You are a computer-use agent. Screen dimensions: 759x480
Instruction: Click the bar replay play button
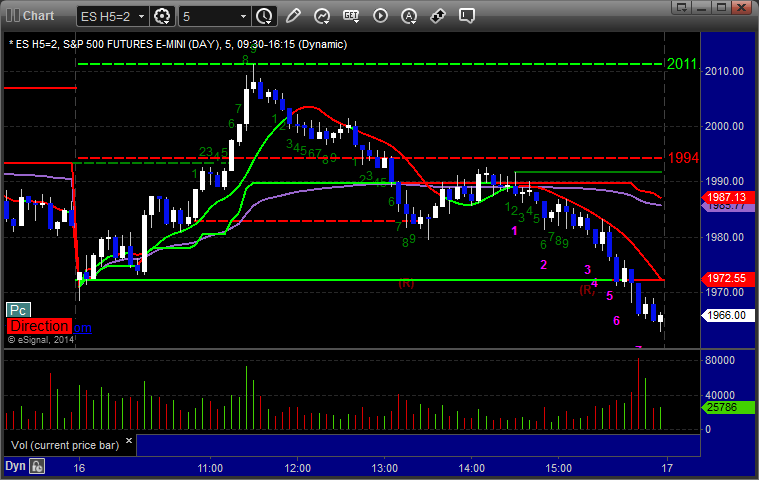[x=380, y=16]
